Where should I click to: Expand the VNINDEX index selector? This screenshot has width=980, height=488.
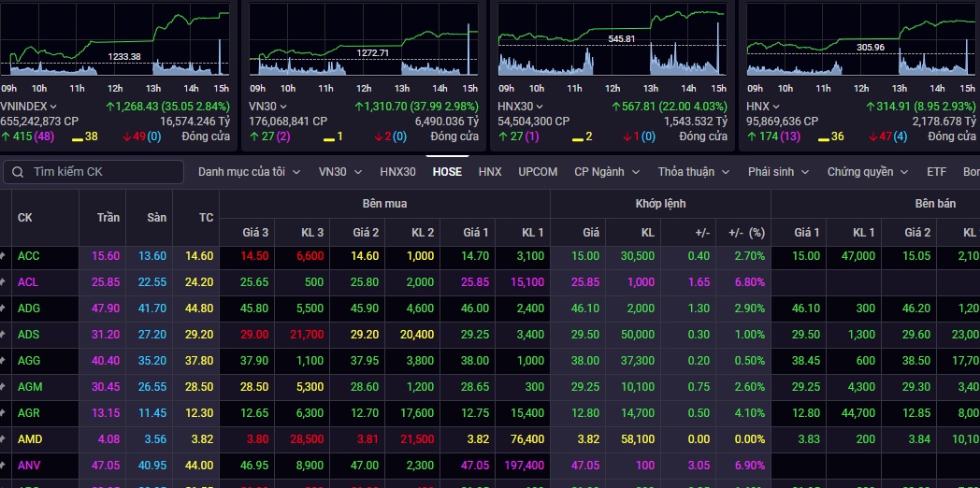coord(29,107)
